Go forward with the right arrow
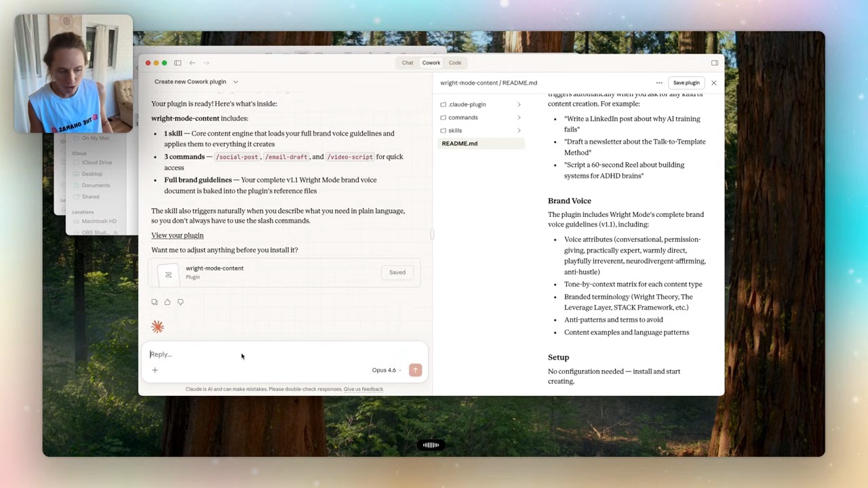 coord(207,63)
